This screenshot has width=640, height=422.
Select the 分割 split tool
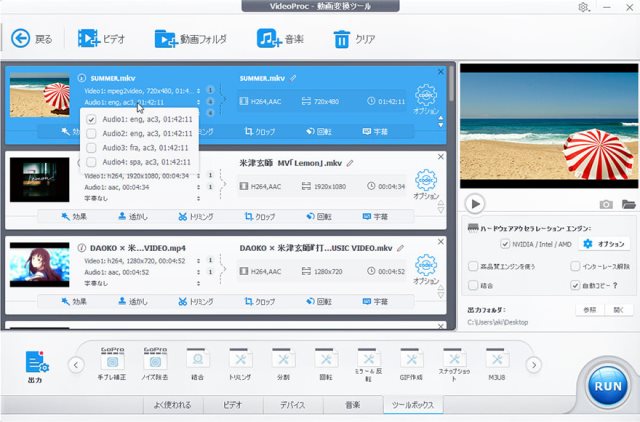click(x=283, y=364)
